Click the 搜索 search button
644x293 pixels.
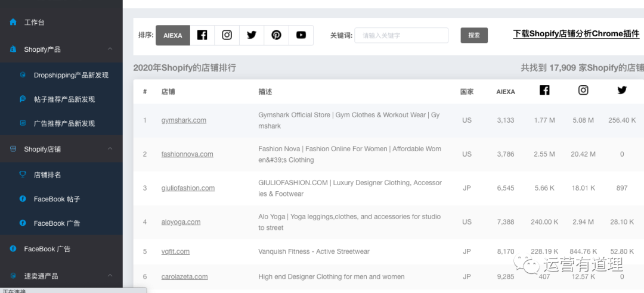click(474, 35)
